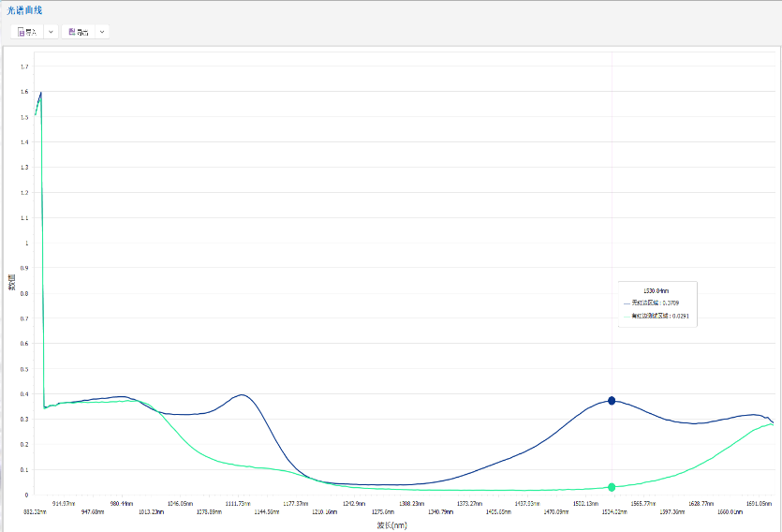Click the Import (导入) button
Image resolution: width=782 pixels, height=532 pixels.
28,32
